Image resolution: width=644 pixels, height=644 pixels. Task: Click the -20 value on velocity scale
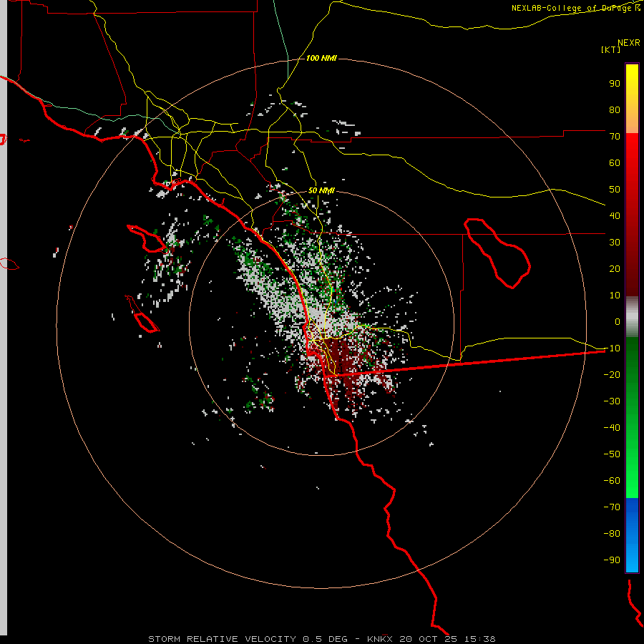pos(612,375)
